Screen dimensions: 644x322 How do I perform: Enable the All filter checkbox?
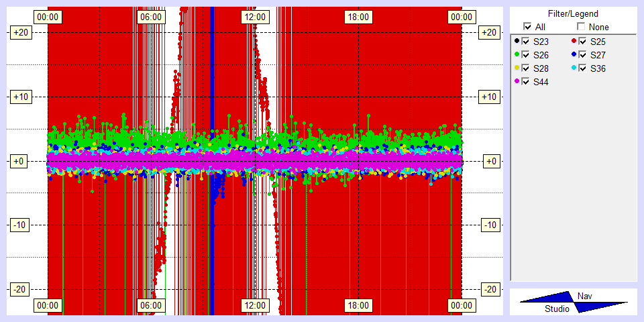[x=527, y=27]
